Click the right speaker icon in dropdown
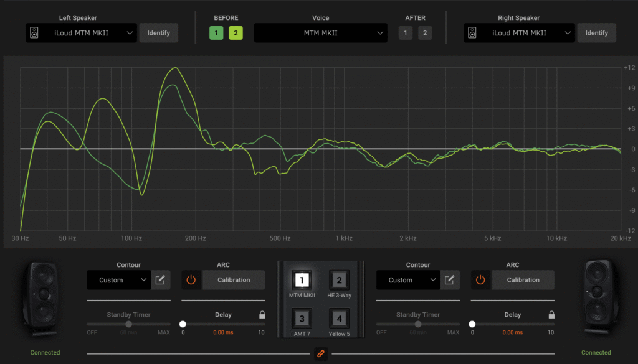Viewport: 638px width, 364px height. pos(472,33)
